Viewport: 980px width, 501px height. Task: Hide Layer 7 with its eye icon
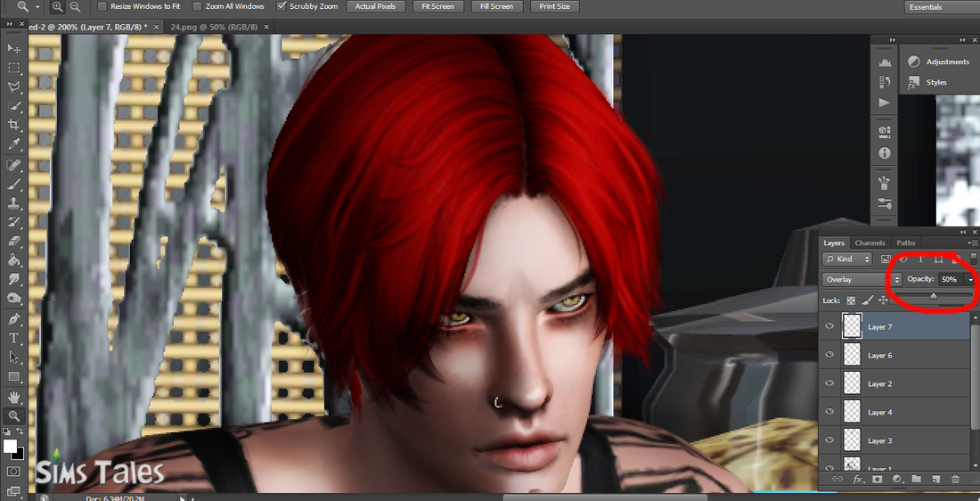click(830, 326)
